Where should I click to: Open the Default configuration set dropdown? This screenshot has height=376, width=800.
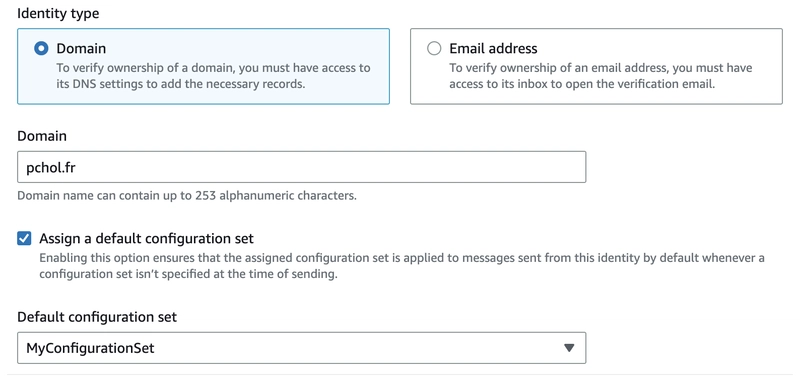point(302,348)
